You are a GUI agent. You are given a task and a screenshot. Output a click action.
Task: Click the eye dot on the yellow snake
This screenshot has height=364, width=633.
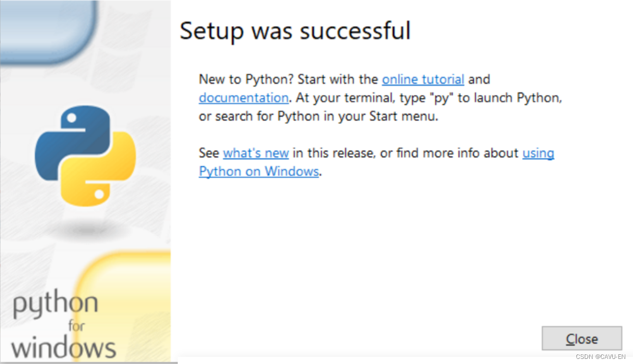point(100,193)
